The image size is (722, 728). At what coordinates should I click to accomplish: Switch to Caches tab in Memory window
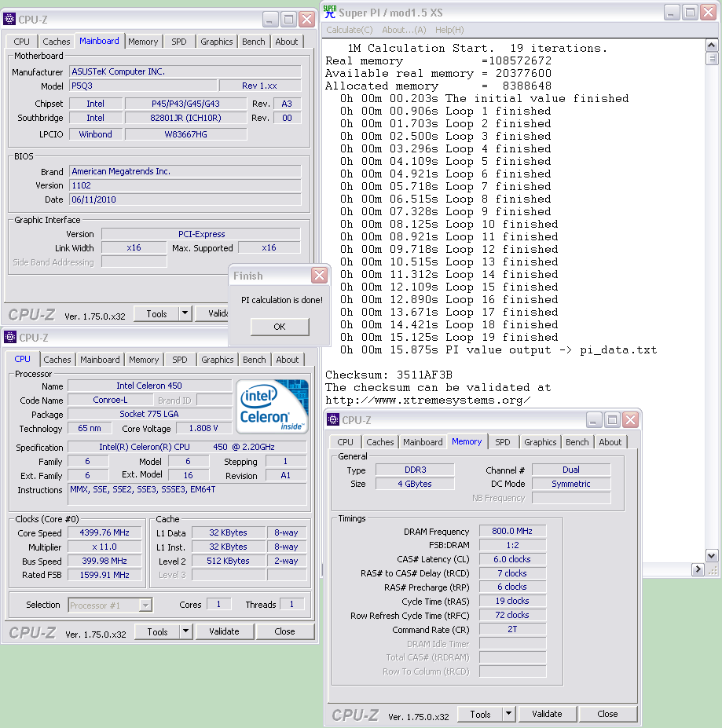pyautogui.click(x=380, y=442)
